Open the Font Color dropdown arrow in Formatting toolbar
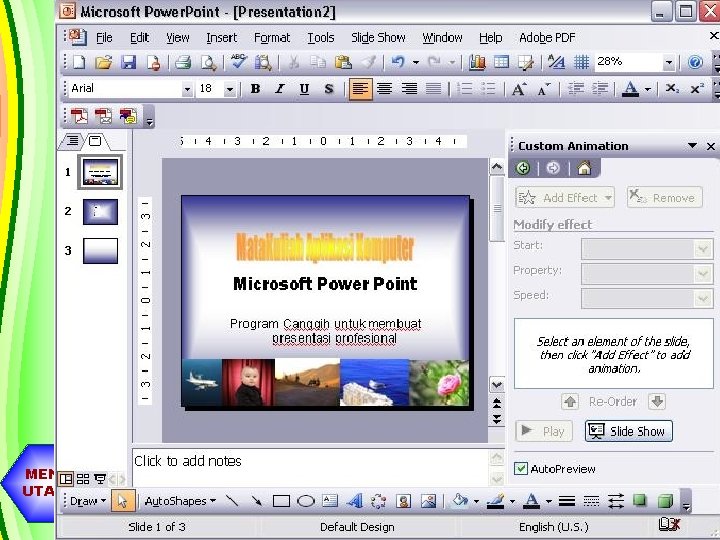Image resolution: width=720 pixels, height=540 pixels. (x=648, y=89)
